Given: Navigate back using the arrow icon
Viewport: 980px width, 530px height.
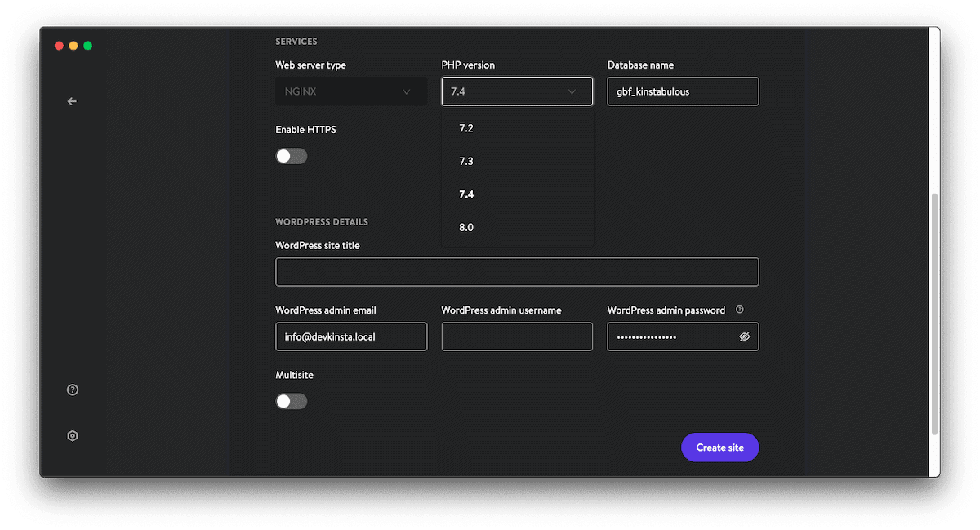Looking at the screenshot, I should 72,101.
